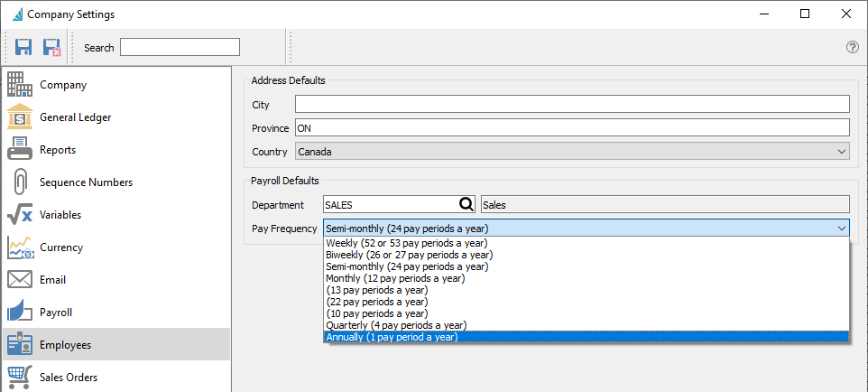
Task: Expand the Country dropdown
Action: [x=842, y=152]
